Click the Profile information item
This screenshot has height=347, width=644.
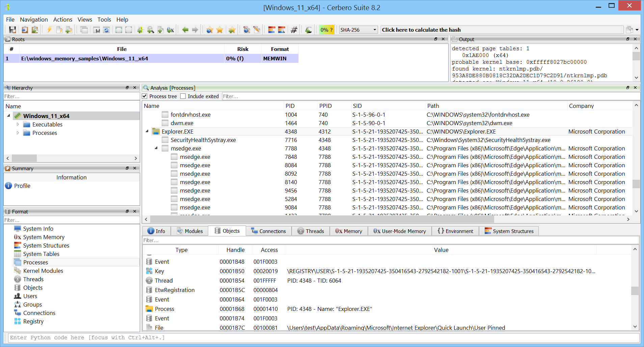tap(22, 186)
